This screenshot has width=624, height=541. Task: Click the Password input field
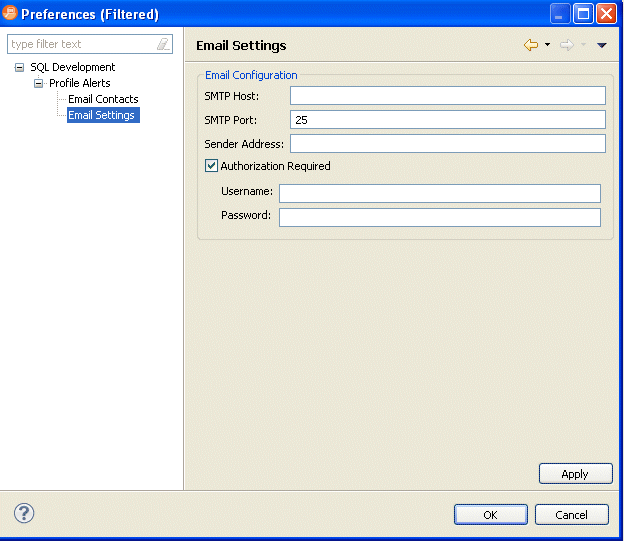pos(439,217)
